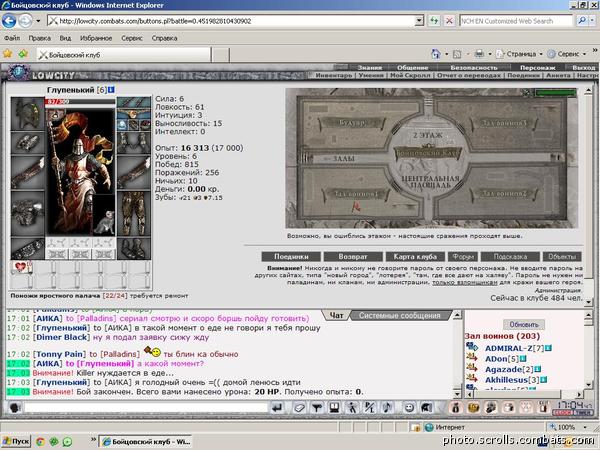Click the Поединки button below map
This screenshot has width=600, height=450.
(x=291, y=256)
